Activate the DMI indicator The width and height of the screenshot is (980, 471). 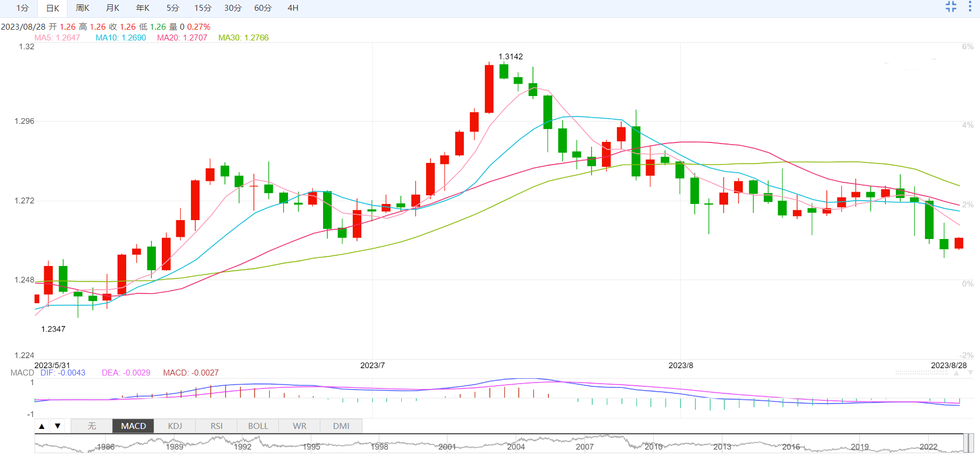(341, 426)
